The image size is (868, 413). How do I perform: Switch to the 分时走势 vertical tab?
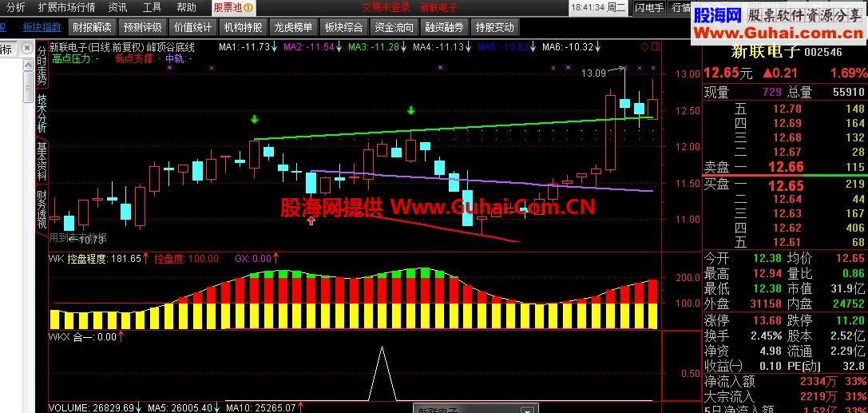[42, 64]
